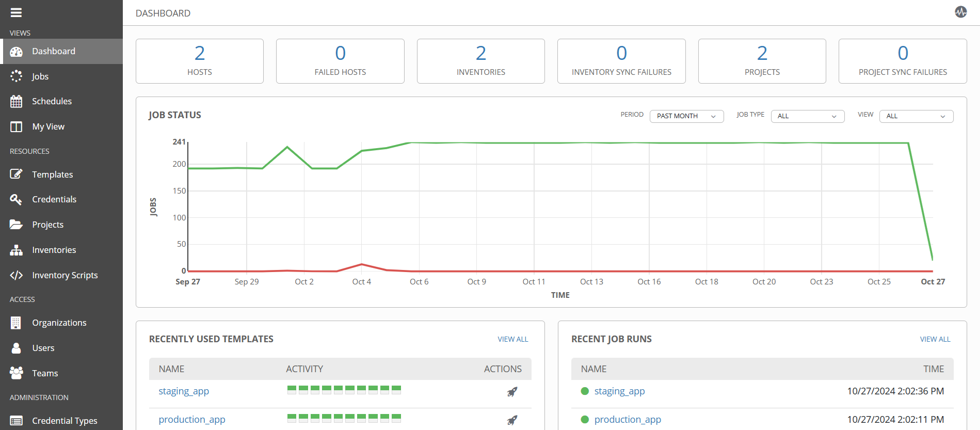Open Jobs in sidebar

61,76
